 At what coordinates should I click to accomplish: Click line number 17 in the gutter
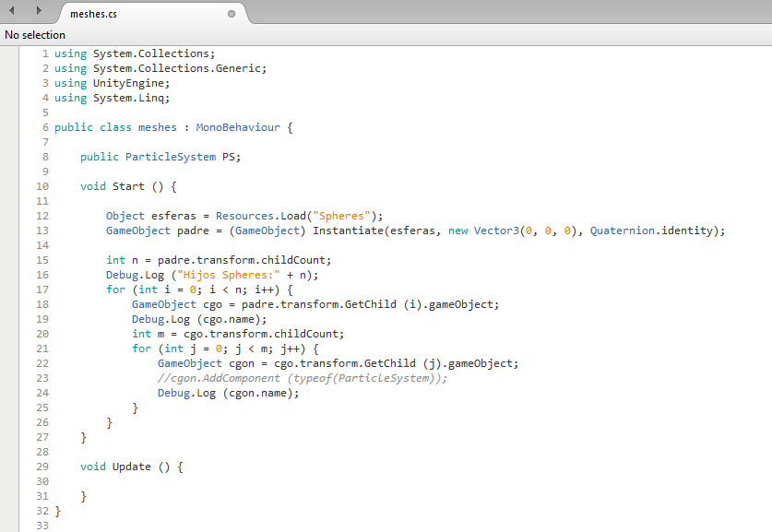(42, 290)
